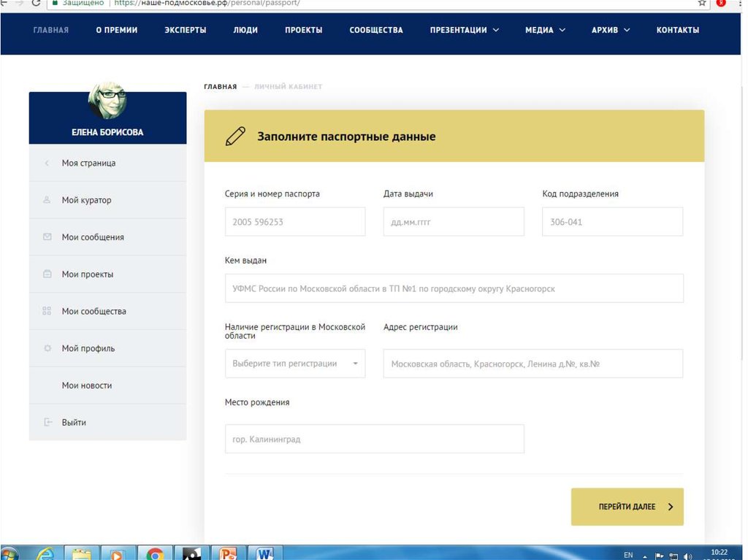
Task: Click the briefcase icon beside Мои проекты
Action: tap(47, 275)
